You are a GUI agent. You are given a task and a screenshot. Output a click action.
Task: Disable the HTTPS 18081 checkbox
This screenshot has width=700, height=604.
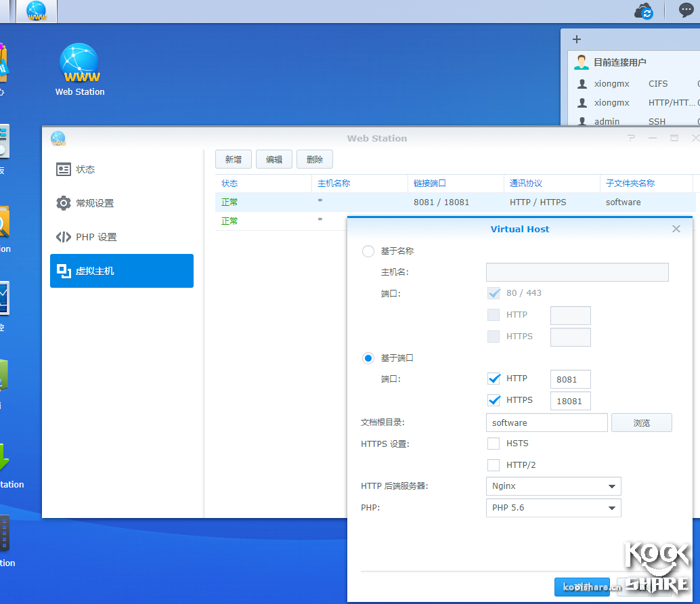494,400
